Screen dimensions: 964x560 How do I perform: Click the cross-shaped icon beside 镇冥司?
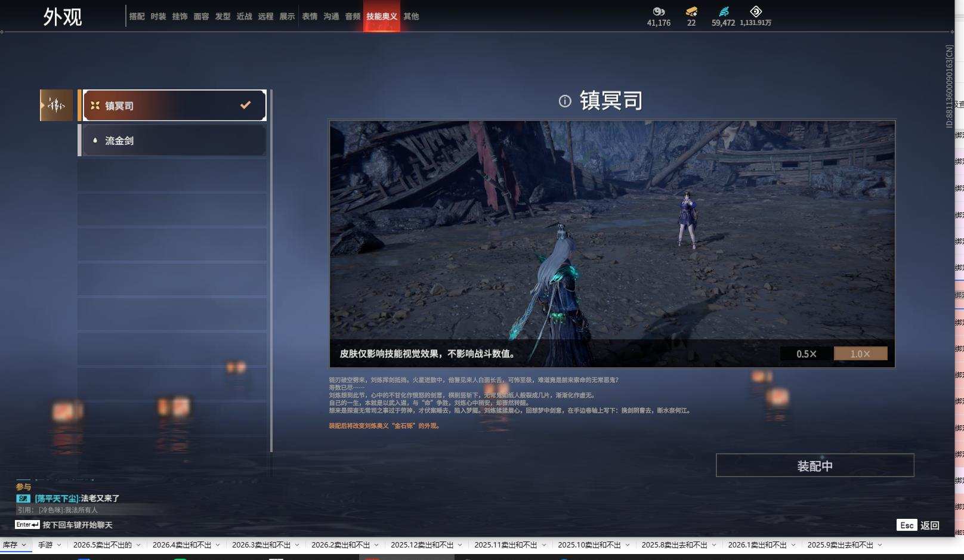coord(95,106)
